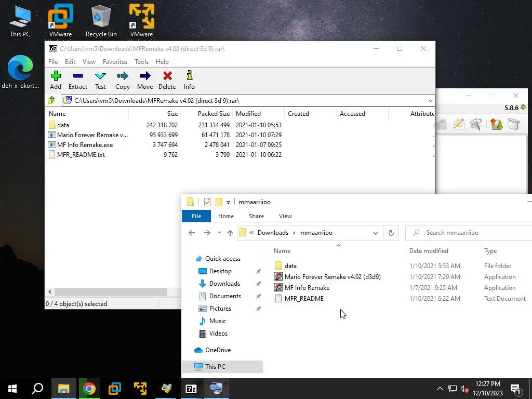
Task: Click the red Delete icon in 7-Zip
Action: pyautogui.click(x=167, y=80)
